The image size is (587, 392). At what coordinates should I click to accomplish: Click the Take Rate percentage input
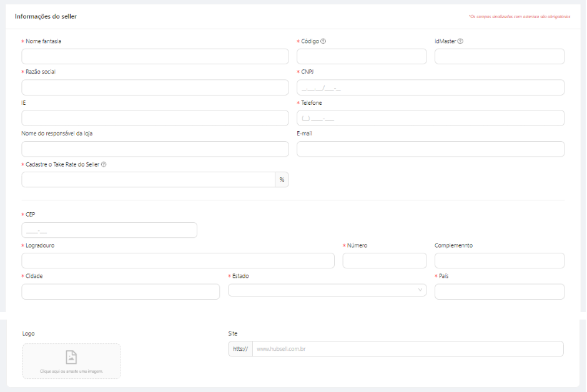[x=148, y=180]
